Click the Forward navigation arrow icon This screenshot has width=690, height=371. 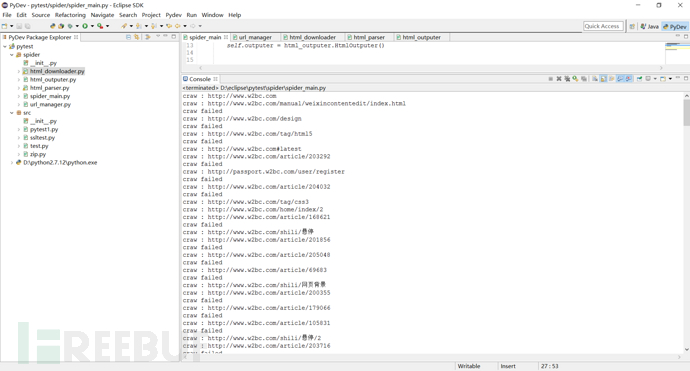click(192, 26)
